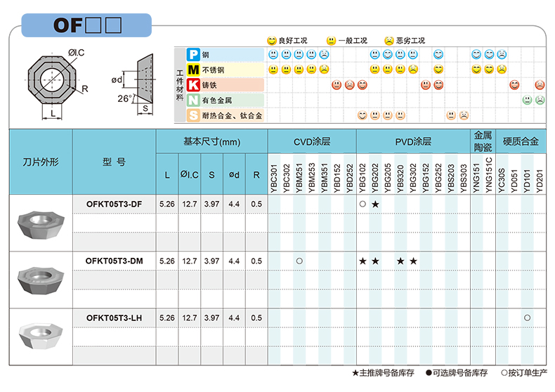555x392 pixels.
Task: Select the CVD涂层 column group header
Action: point(312,141)
